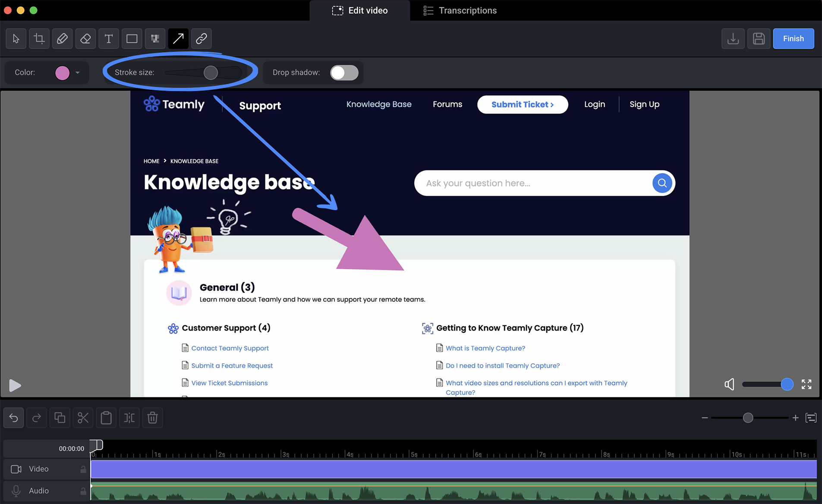The image size is (822, 504).
Task: Open View Ticket Submissions article
Action: click(230, 383)
